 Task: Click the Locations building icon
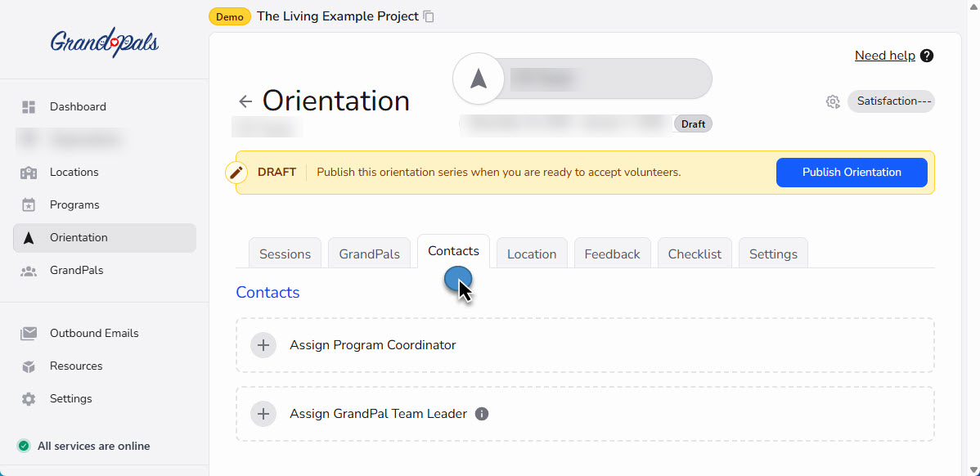point(29,173)
